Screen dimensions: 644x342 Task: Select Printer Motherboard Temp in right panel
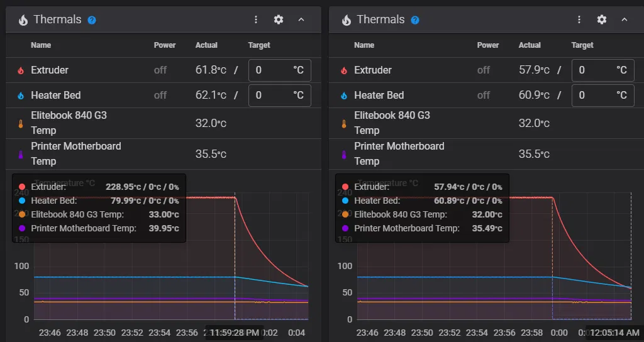399,153
